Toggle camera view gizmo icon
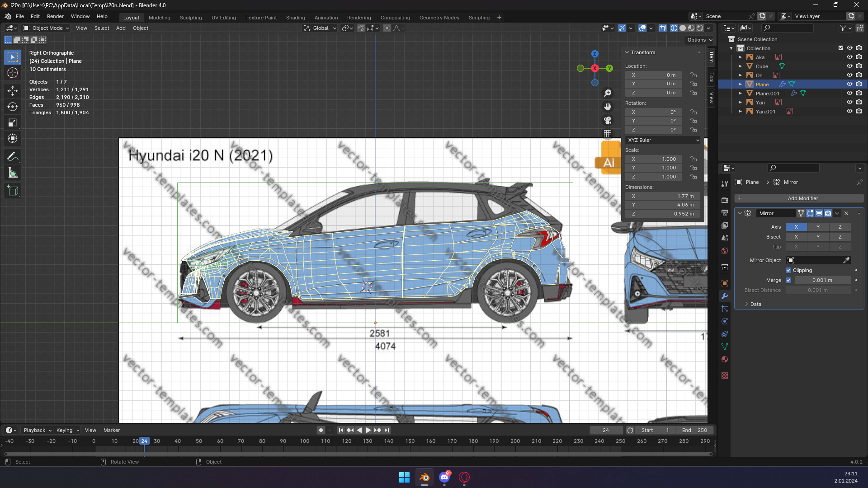Viewport: 868px width, 488px height. pyautogui.click(x=608, y=120)
